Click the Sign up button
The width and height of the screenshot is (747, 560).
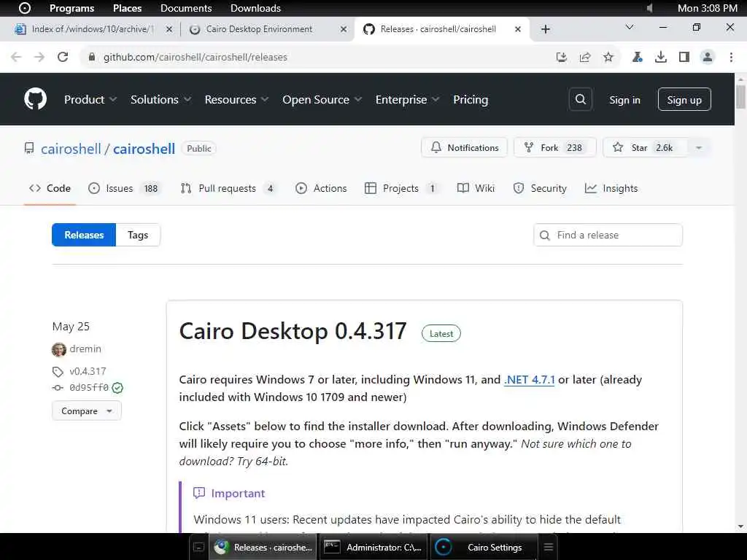(684, 99)
